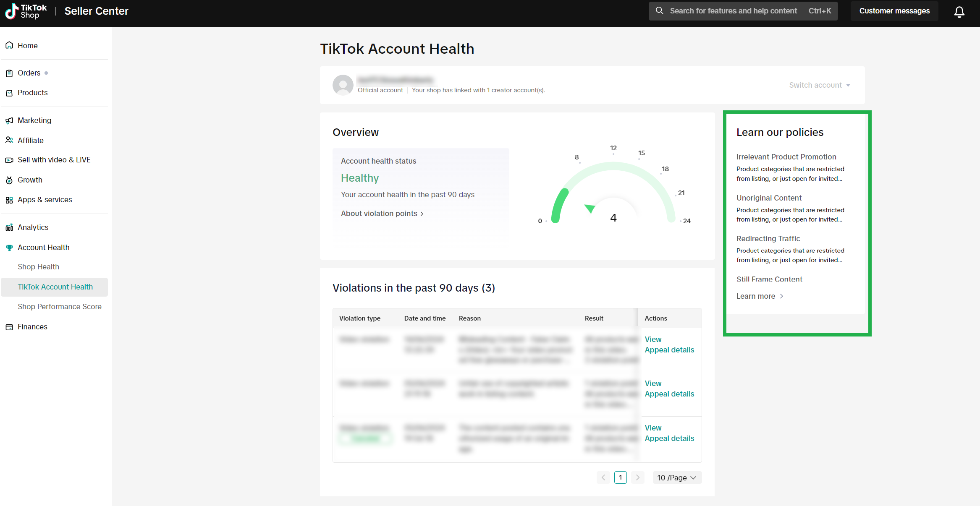Click the Finances card icon

point(9,327)
